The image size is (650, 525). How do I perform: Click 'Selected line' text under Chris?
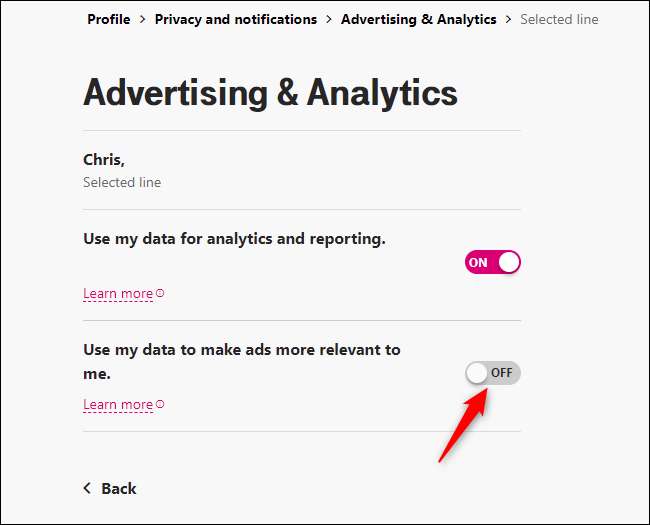pyautogui.click(x=122, y=182)
